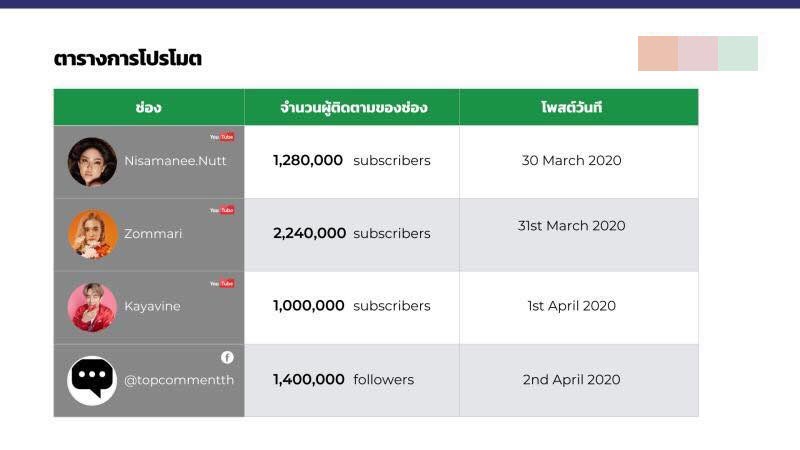The image size is (800, 450).
Task: Click the จำนวนผู้ติดตามของช่อง column header
Action: point(352,107)
